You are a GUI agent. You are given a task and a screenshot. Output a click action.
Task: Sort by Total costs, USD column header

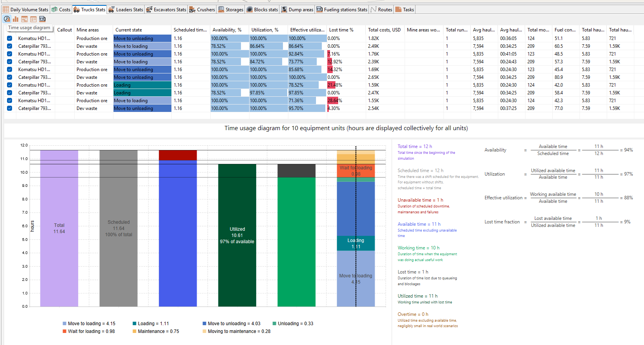(385, 30)
